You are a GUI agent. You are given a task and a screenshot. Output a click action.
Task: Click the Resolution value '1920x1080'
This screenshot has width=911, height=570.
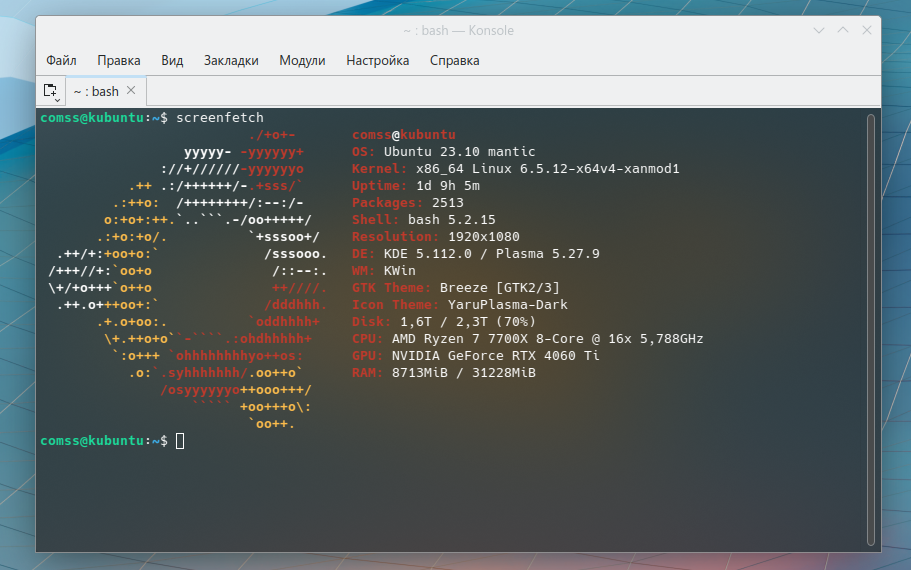pyautogui.click(x=483, y=236)
